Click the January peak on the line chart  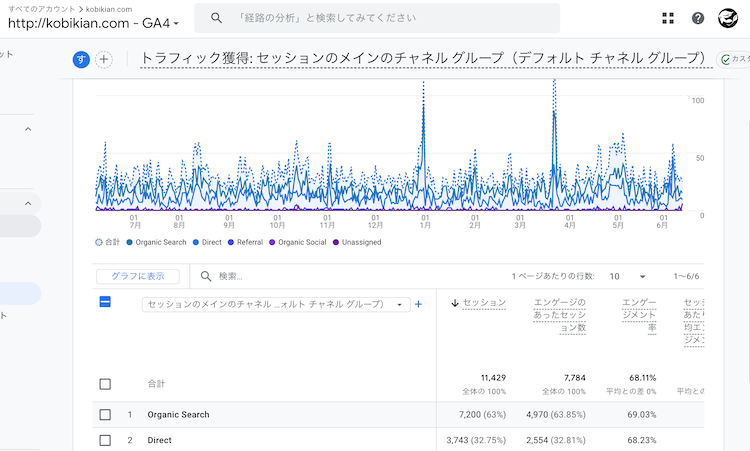(x=423, y=105)
